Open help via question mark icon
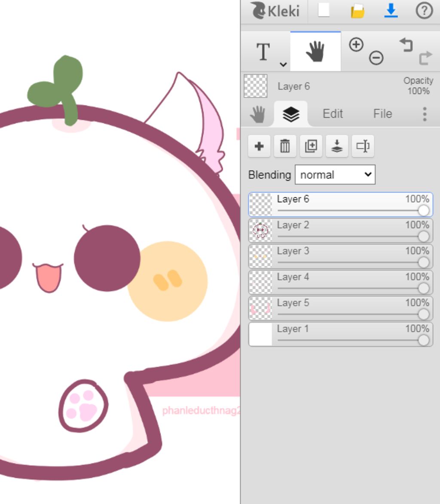 tap(424, 11)
